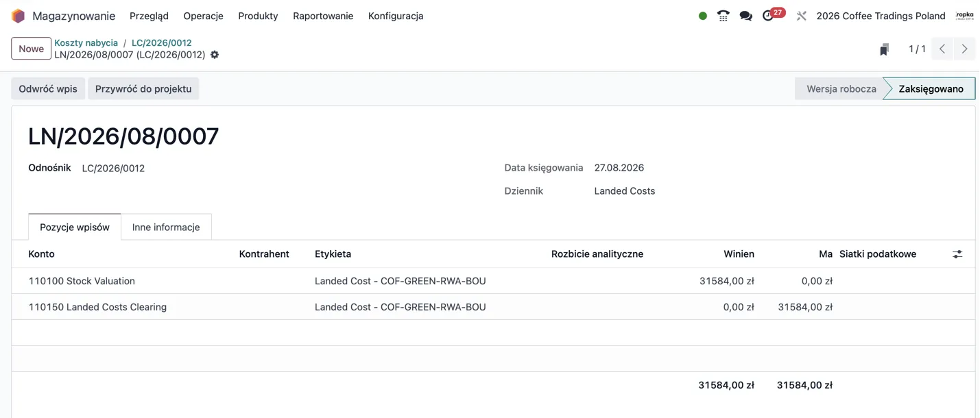Open the debug tools wrench icon

[801, 16]
